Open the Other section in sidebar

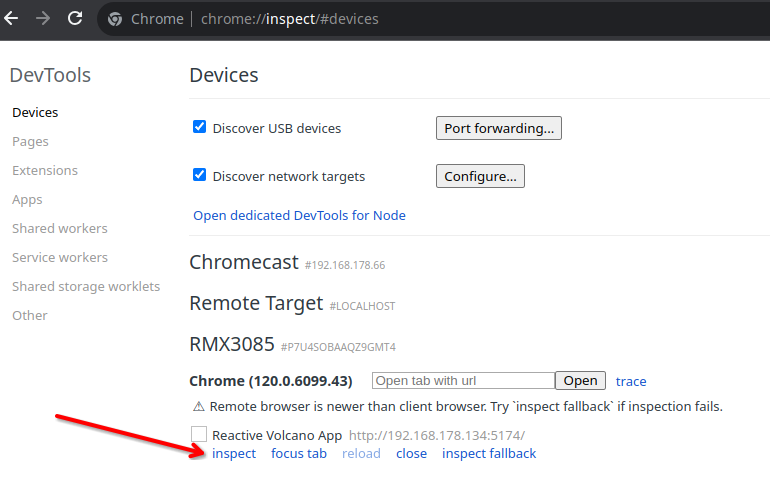point(30,315)
